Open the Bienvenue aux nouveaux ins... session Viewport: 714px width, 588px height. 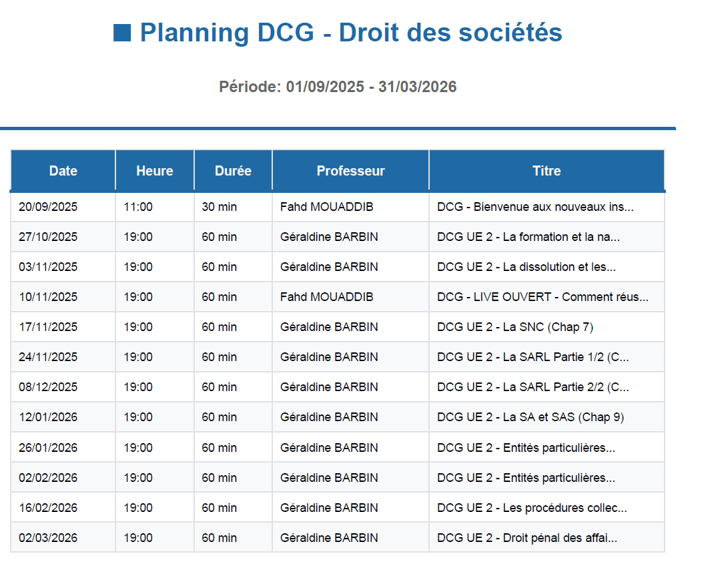[x=535, y=207]
